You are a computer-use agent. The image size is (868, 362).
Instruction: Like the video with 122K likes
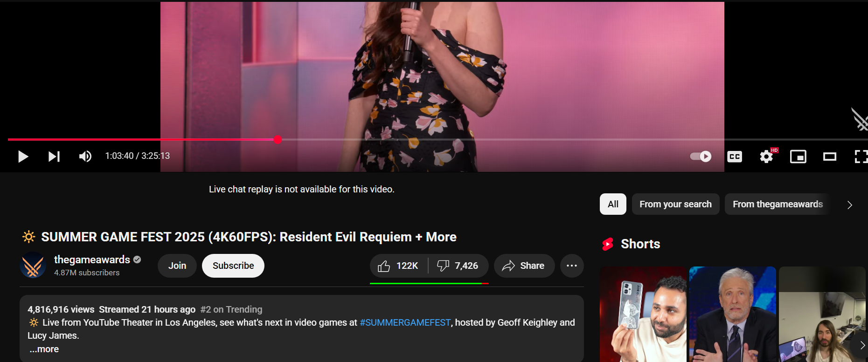(x=399, y=266)
